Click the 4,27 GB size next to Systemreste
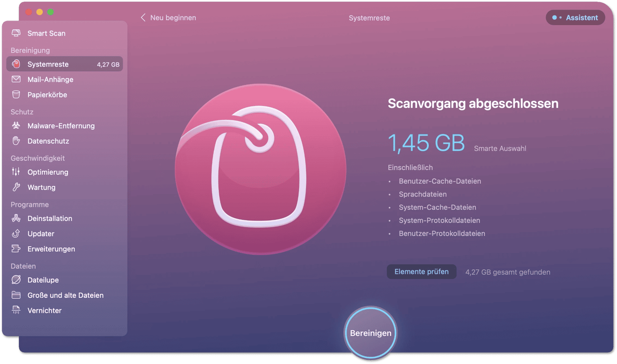The image size is (617, 364). (108, 65)
